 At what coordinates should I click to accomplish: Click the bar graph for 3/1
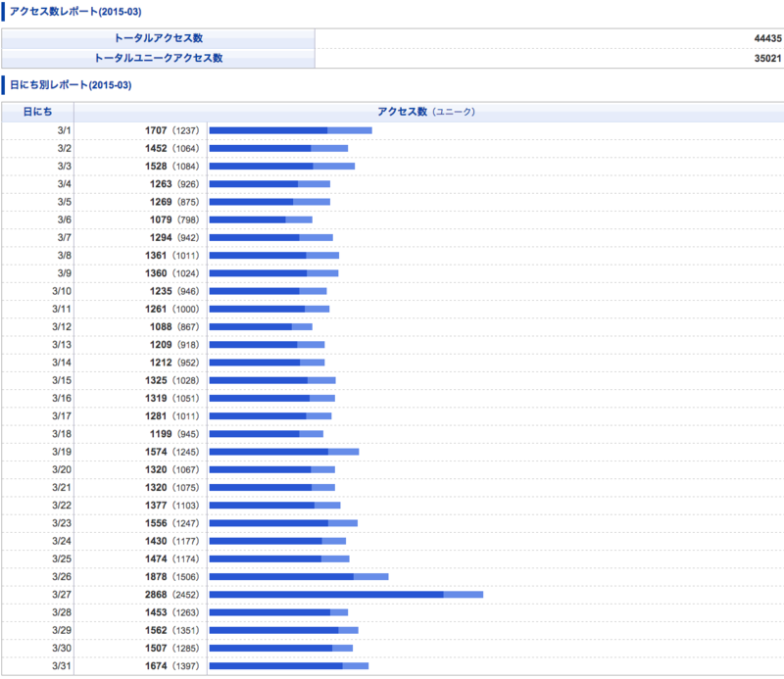(290, 130)
